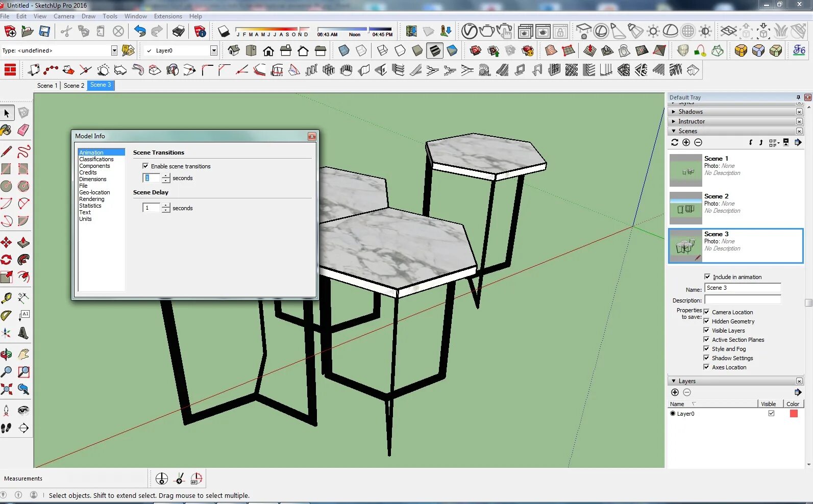Screen dimensions: 813x504
Task: Select the Orbit tool
Action: pyautogui.click(x=6, y=354)
